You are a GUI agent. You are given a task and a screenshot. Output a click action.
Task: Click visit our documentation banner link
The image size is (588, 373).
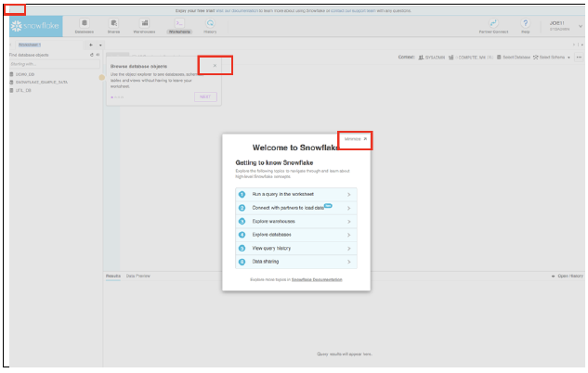click(x=237, y=11)
